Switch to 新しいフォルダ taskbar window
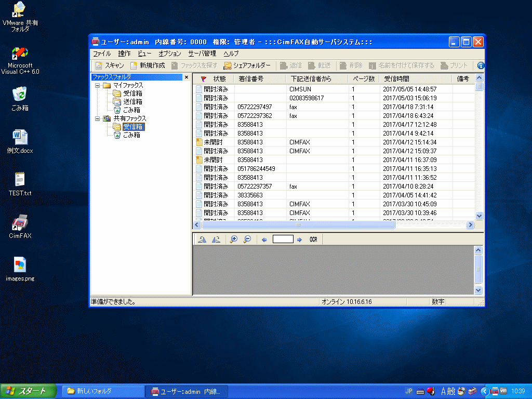This screenshot has width=532, height=399. click(x=103, y=391)
